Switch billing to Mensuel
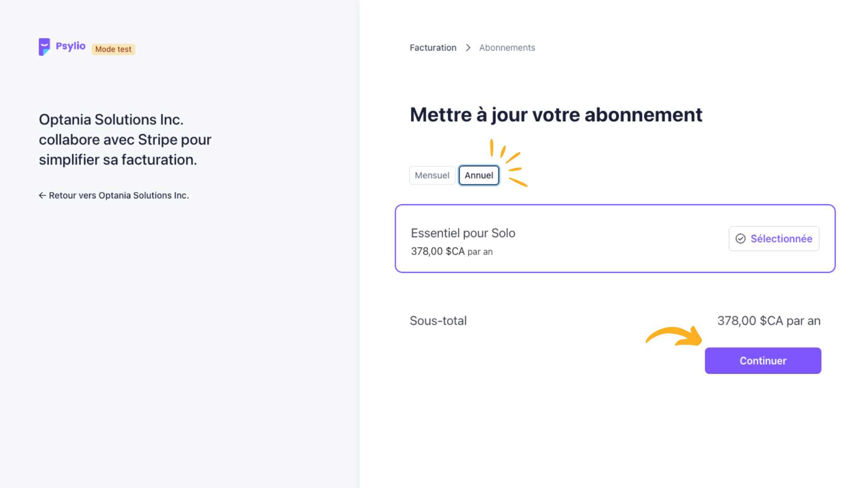The height and width of the screenshot is (488, 868). (x=432, y=175)
